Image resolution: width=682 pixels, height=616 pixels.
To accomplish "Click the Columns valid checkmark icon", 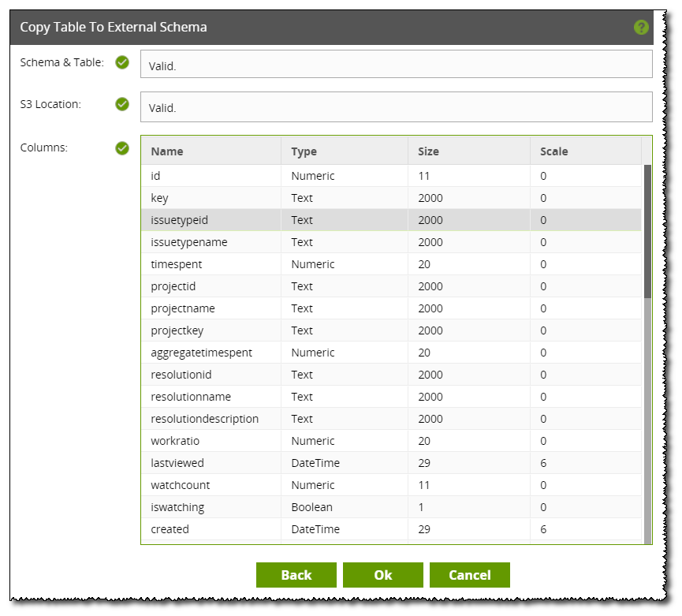I will coord(122,148).
